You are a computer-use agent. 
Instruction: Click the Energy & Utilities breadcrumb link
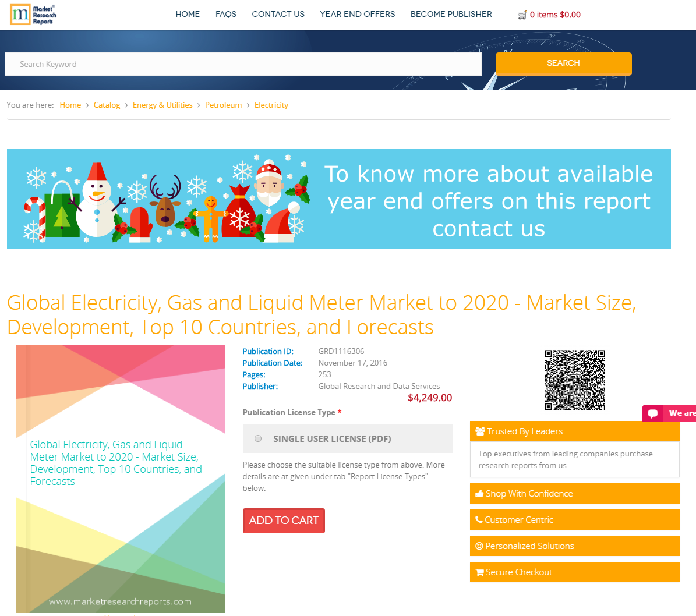162,105
